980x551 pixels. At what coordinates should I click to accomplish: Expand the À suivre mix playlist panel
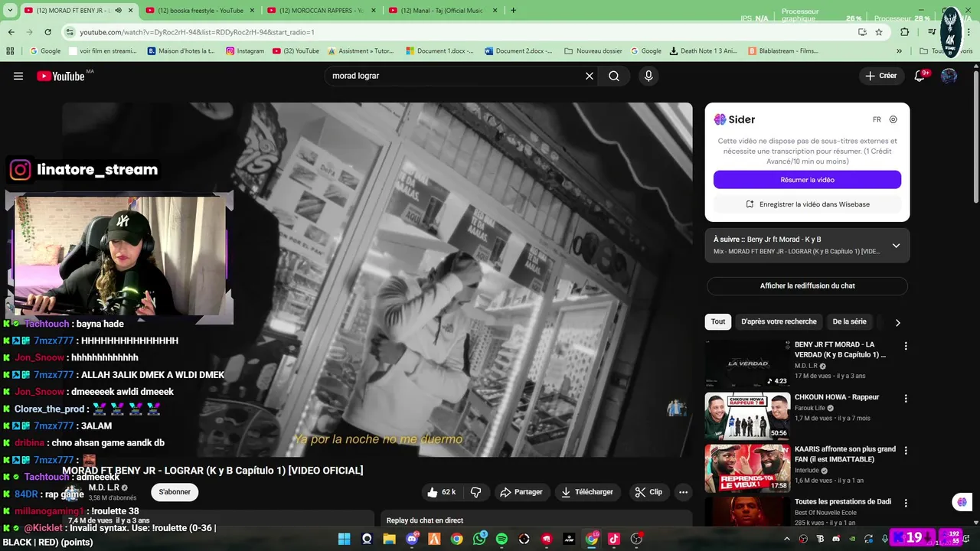tap(896, 246)
